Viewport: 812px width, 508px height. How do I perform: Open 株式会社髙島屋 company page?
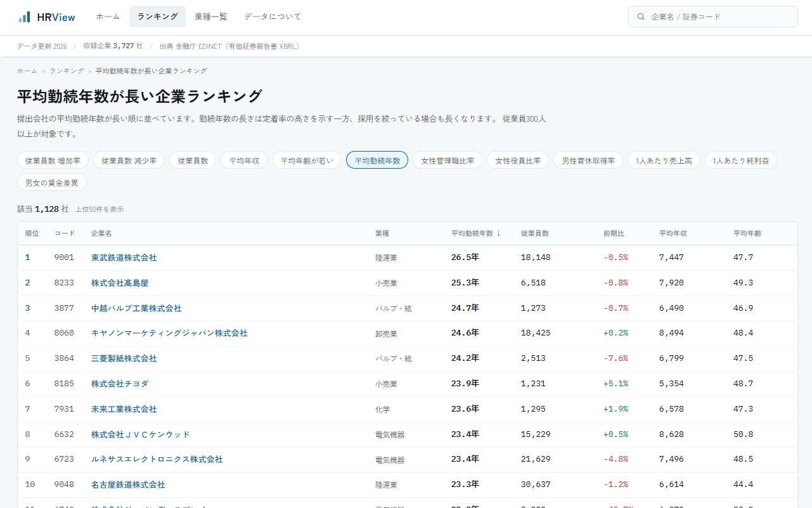click(120, 283)
